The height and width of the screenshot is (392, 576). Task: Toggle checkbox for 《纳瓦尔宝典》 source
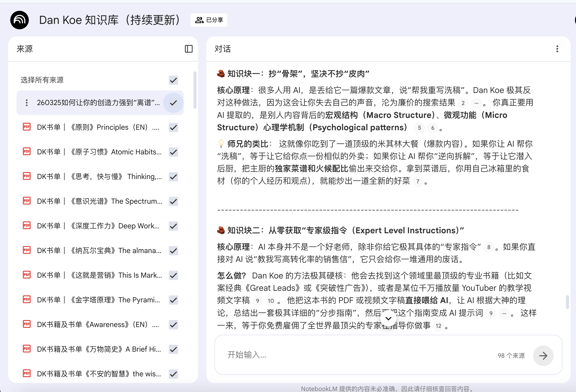pos(173,251)
